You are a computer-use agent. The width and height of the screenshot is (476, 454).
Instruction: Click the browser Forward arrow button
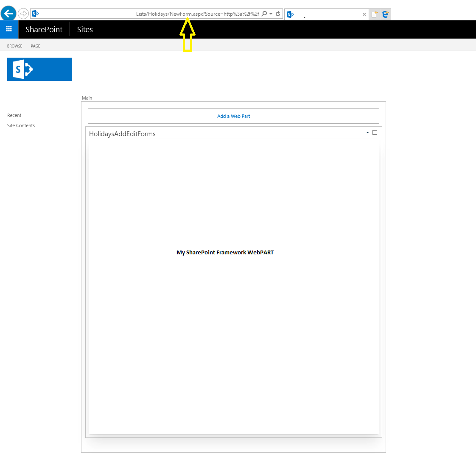click(23, 14)
